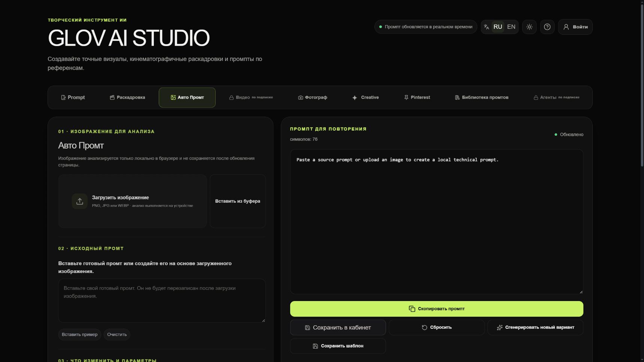
Task: Click the Войти login button
Action: (x=575, y=27)
